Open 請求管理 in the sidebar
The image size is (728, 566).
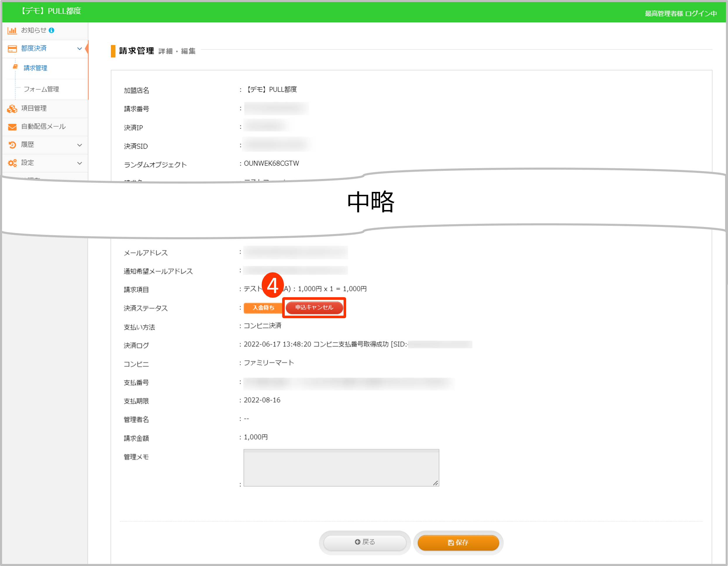pyautogui.click(x=35, y=68)
